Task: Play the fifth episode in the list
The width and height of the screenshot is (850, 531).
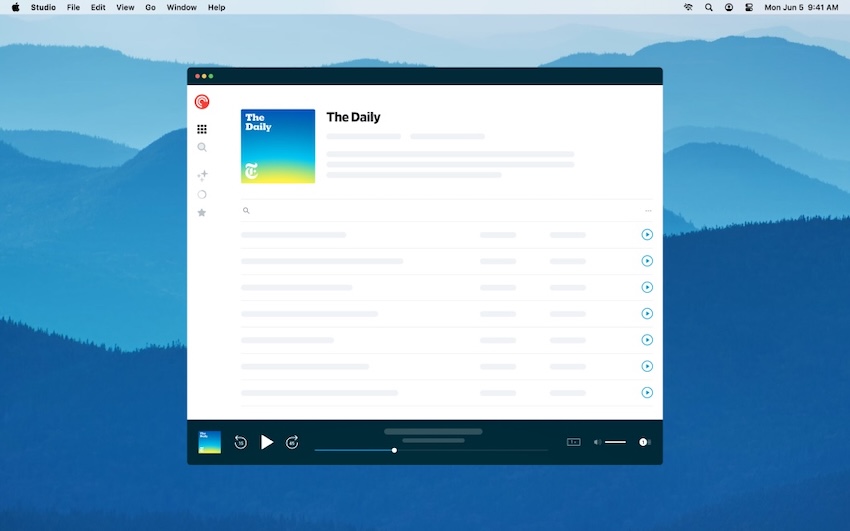Action: pyautogui.click(x=647, y=340)
